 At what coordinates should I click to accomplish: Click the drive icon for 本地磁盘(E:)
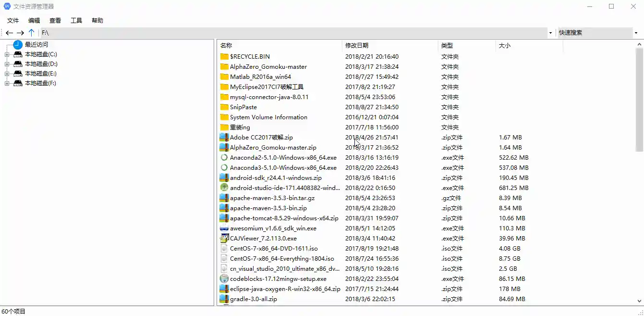point(18,74)
